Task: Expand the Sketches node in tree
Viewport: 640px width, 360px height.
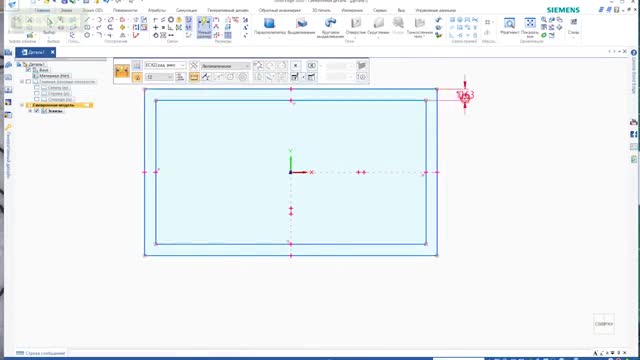Action: [x=30, y=111]
